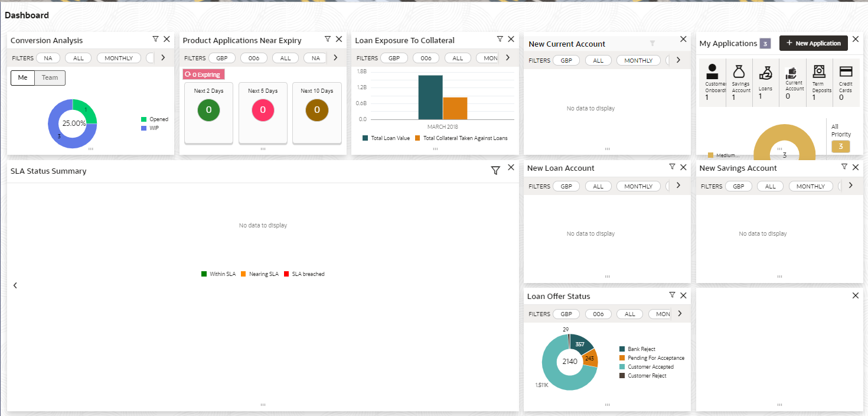Click Term Deposits icon in My Applications
Viewport: 868px width, 416px height.
tap(819, 71)
